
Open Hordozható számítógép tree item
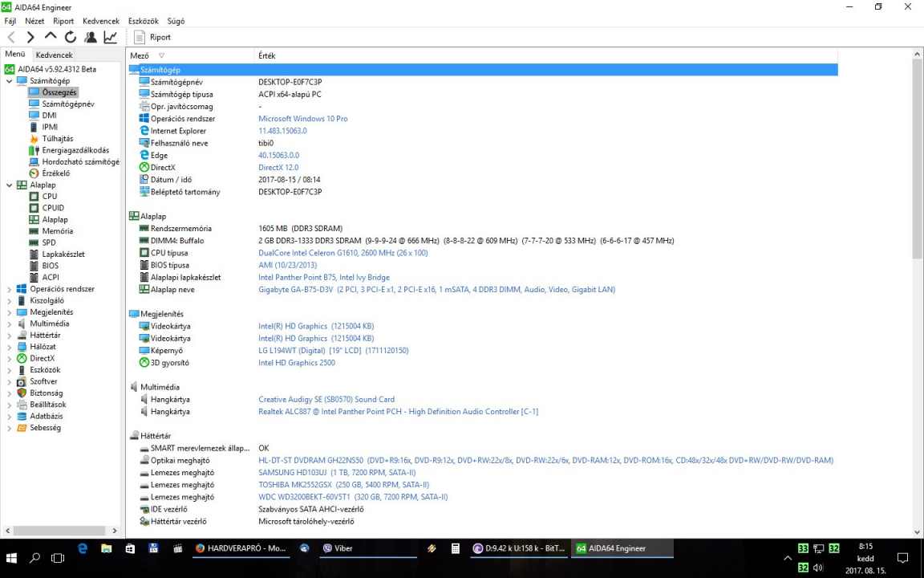pyautogui.click(x=80, y=161)
